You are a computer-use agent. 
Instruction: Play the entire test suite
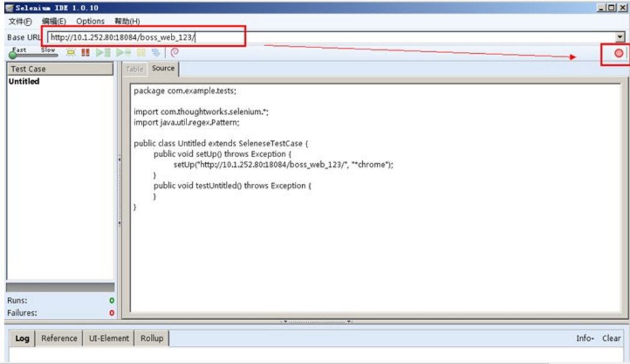103,53
